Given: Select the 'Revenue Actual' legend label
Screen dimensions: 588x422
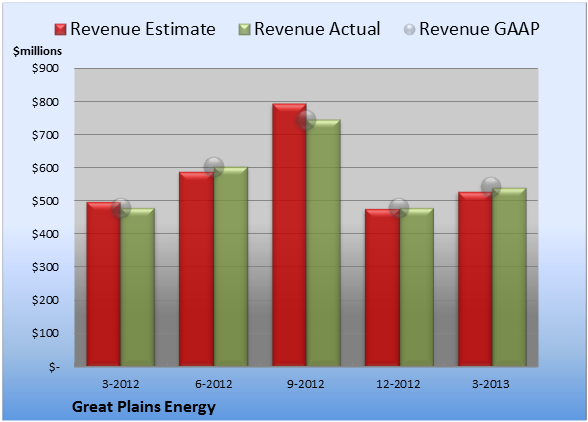Looking at the screenshot, I should point(317,29).
